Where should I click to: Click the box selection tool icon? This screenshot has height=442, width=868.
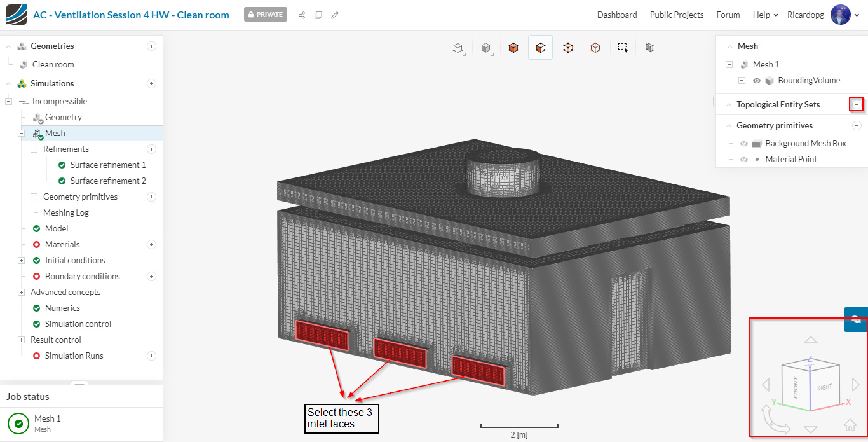coord(623,48)
